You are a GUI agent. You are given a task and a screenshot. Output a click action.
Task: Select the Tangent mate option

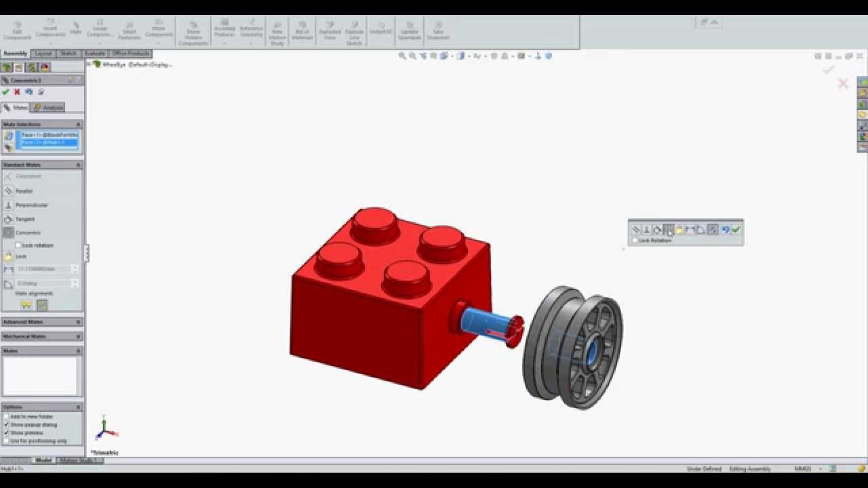pos(19,219)
